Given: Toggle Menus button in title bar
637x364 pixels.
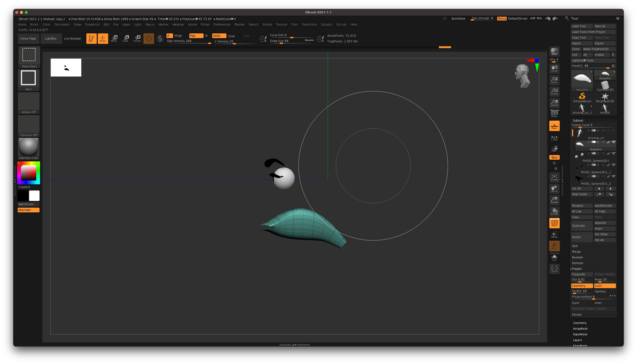Looking at the screenshot, I should coord(502,19).
